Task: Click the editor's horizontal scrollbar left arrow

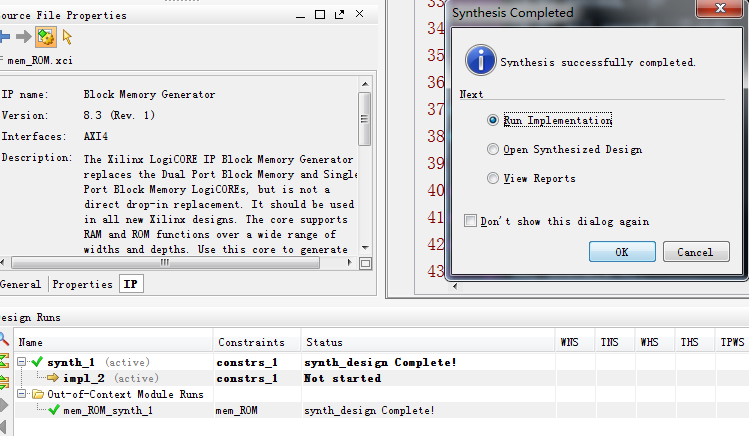Action: tap(455, 287)
